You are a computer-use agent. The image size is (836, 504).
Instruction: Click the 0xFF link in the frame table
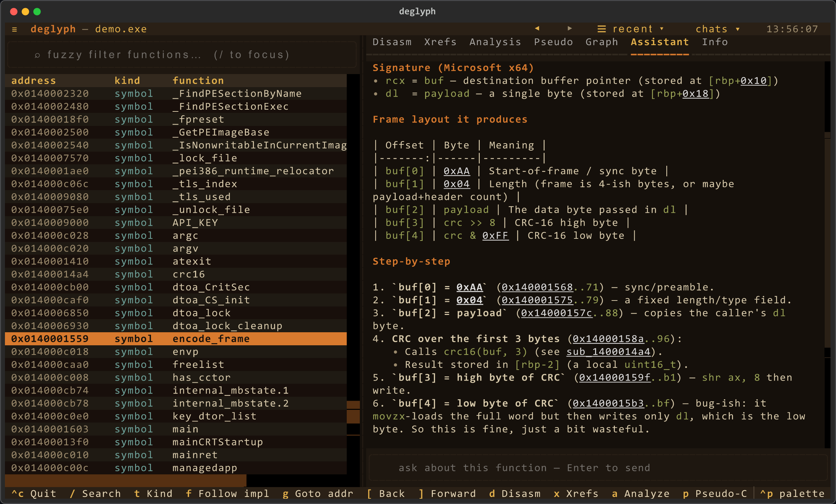[x=495, y=236]
